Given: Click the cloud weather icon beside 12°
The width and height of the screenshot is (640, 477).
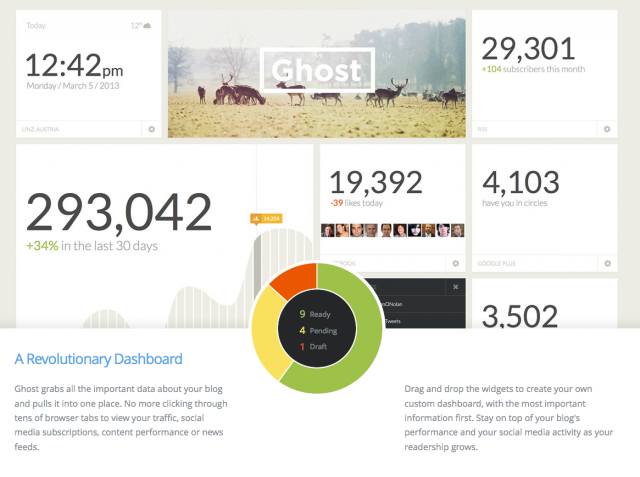Looking at the screenshot, I should pos(147,26).
